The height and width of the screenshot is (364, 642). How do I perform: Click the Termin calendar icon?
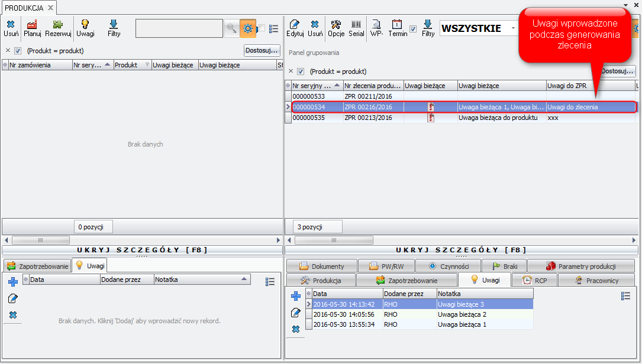coord(397,25)
